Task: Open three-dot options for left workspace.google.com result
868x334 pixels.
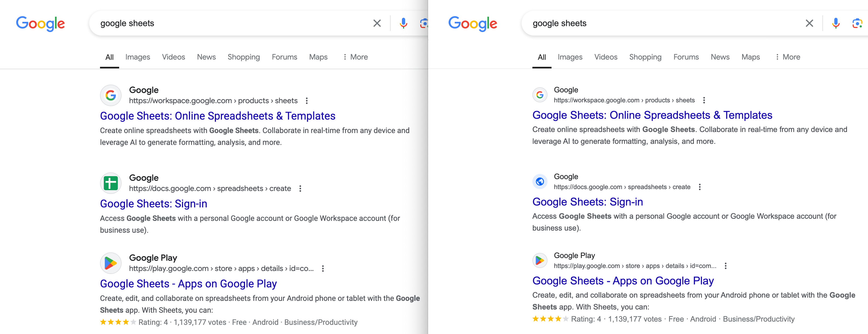Action: click(x=307, y=101)
